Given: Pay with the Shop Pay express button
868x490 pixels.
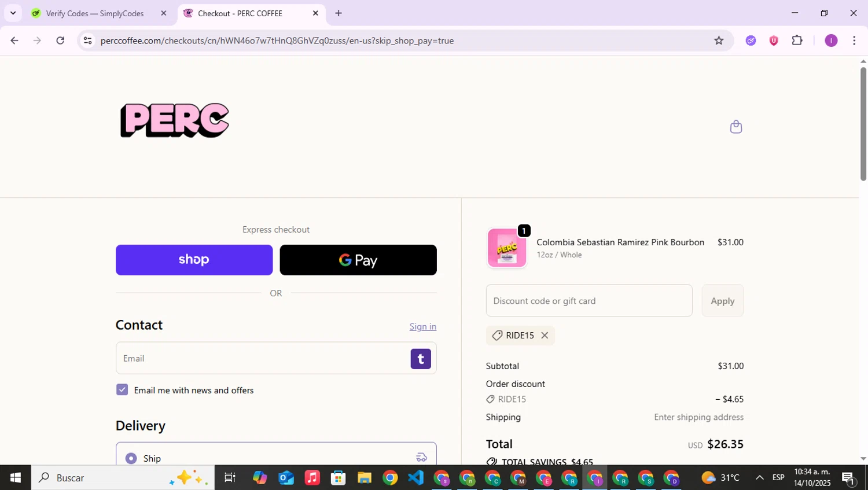Looking at the screenshot, I should click(x=194, y=260).
